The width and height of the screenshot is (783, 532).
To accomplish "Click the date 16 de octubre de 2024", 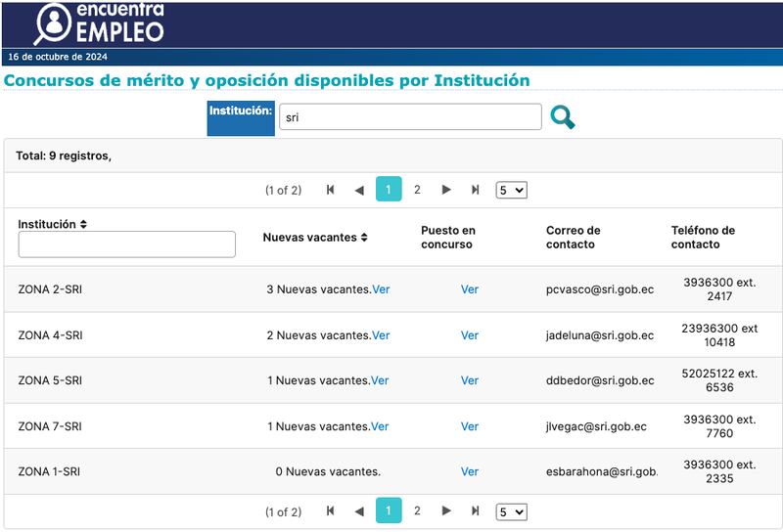I will 58,57.
